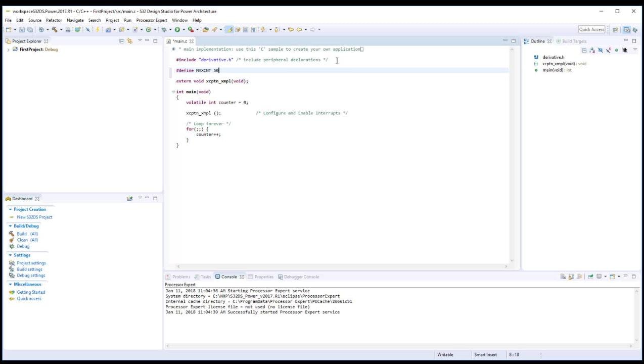This screenshot has height=364, width=644.
Task: Click the Save icon in main toolbar
Action: (x=21, y=30)
